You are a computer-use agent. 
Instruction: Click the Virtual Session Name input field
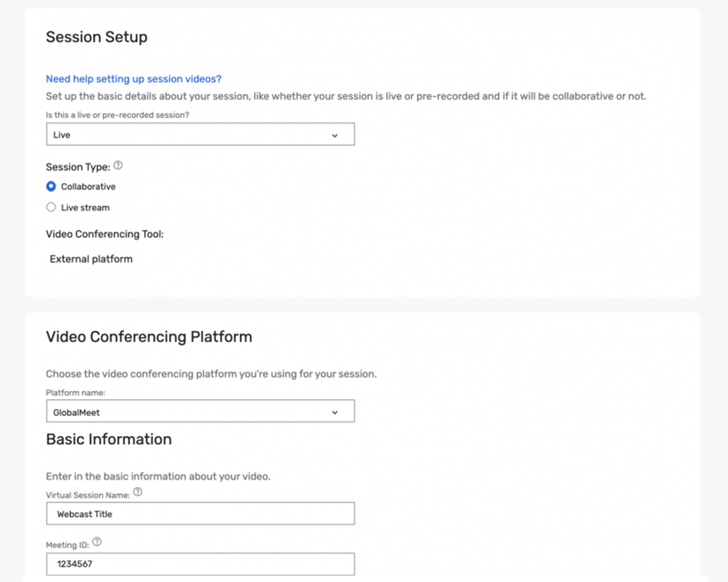[200, 514]
